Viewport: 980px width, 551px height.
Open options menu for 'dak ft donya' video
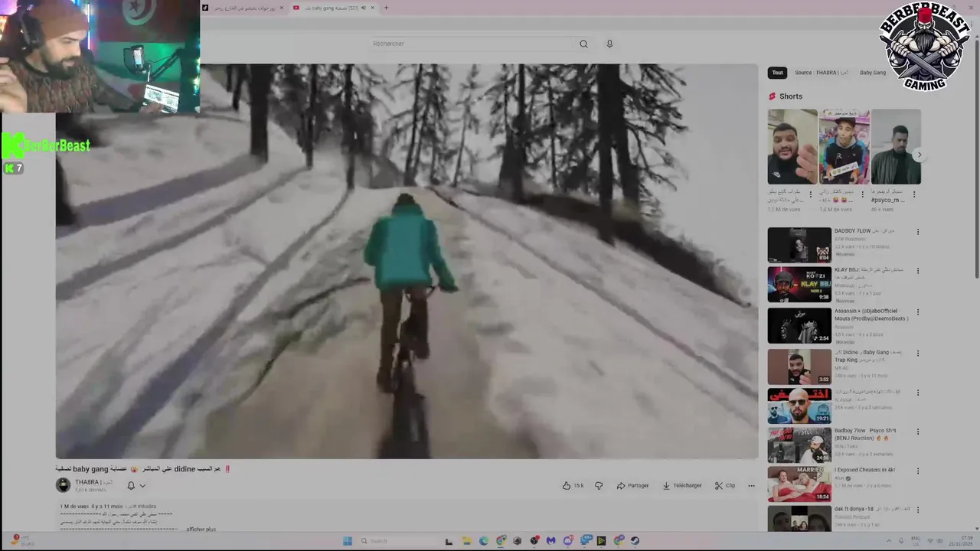point(917,510)
